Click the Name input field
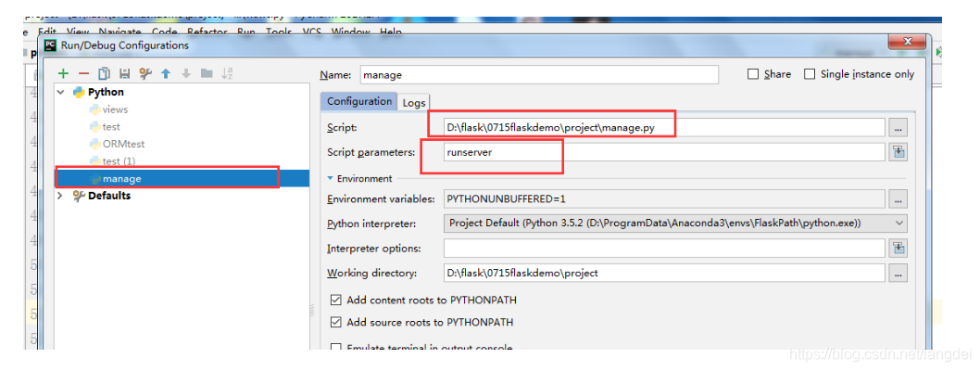The image size is (980, 371). coord(539,75)
